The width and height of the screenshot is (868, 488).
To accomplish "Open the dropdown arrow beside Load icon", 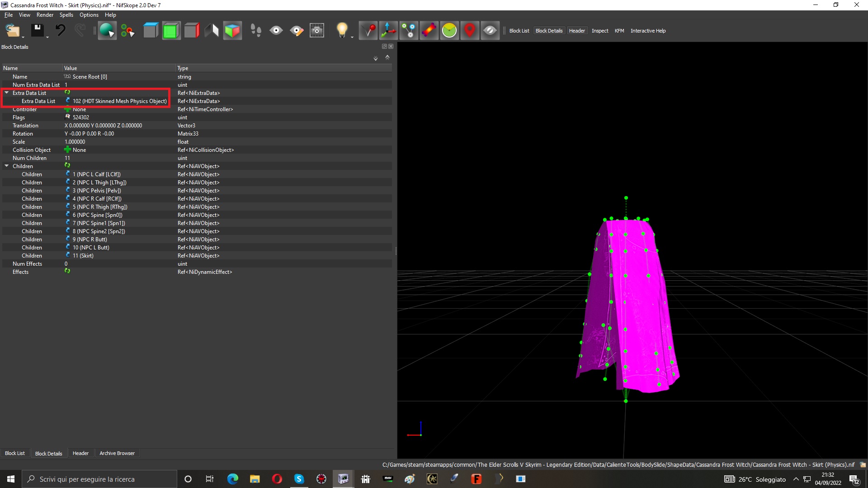I will (x=23, y=37).
